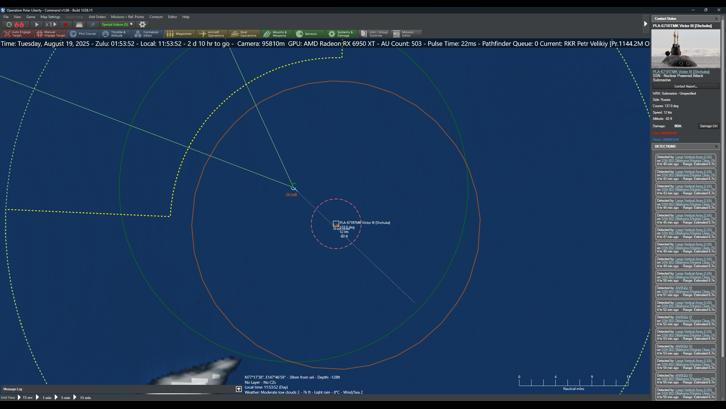Screen dimensions: 726x409
Task: Open the View menu
Action: [17, 17]
